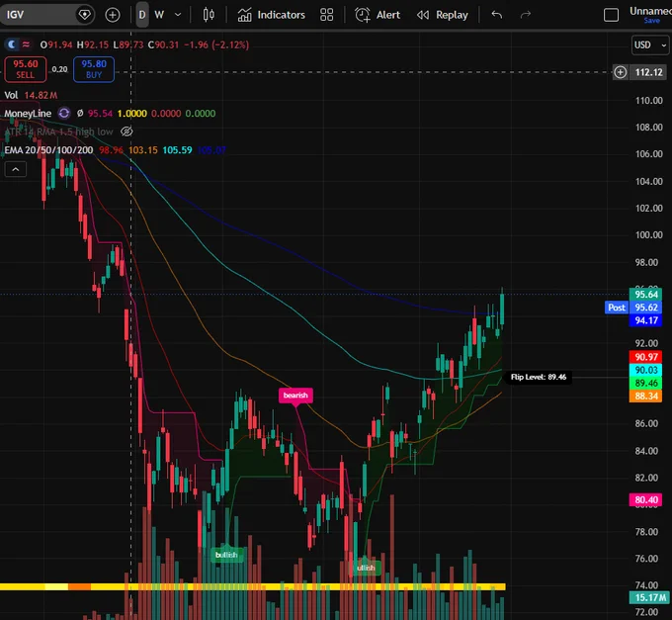The image size is (672, 620).
Task: Open the indicator templates grid icon
Action: point(326,15)
